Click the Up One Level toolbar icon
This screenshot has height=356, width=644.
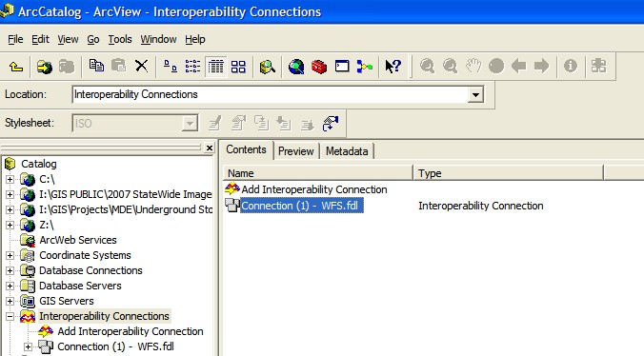click(16, 66)
